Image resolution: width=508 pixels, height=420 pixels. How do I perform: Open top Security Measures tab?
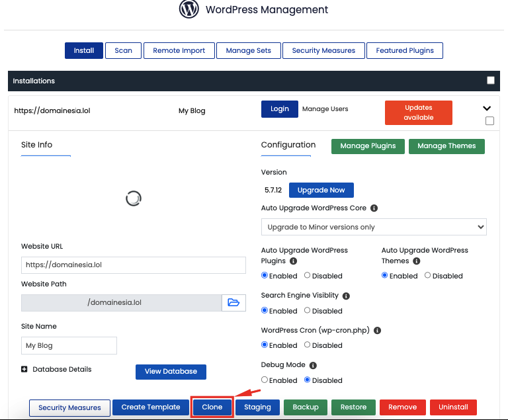point(323,50)
